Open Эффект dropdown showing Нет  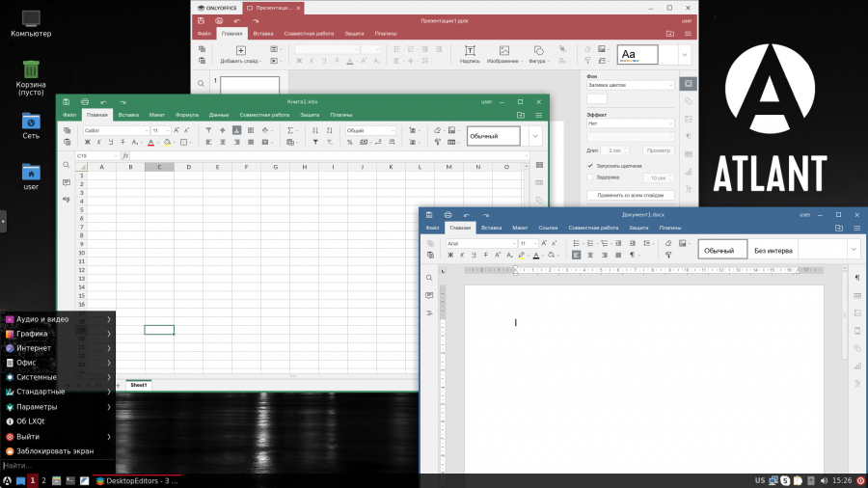click(631, 123)
